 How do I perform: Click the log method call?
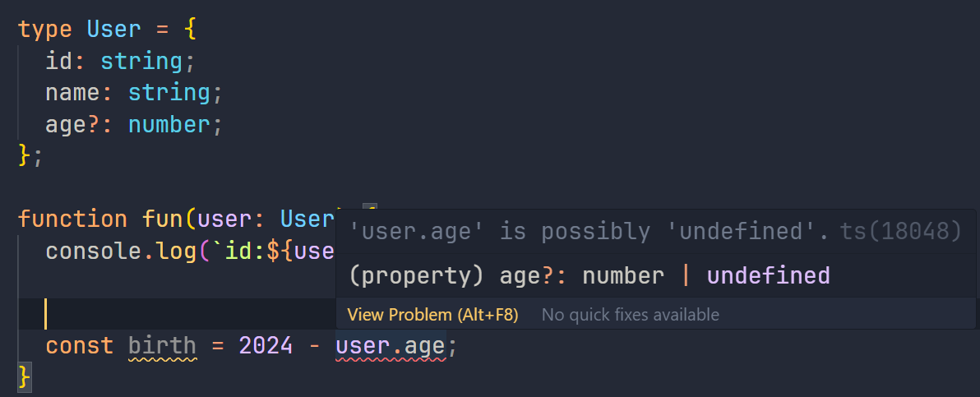[x=169, y=252]
